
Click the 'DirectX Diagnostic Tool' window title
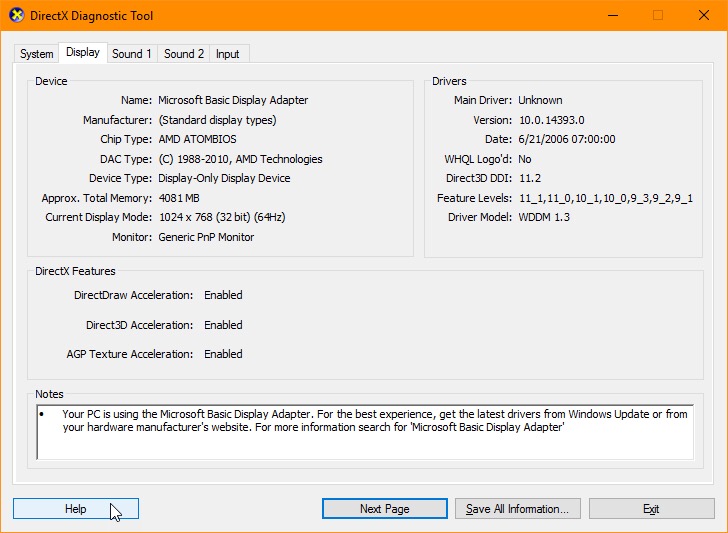91,16
